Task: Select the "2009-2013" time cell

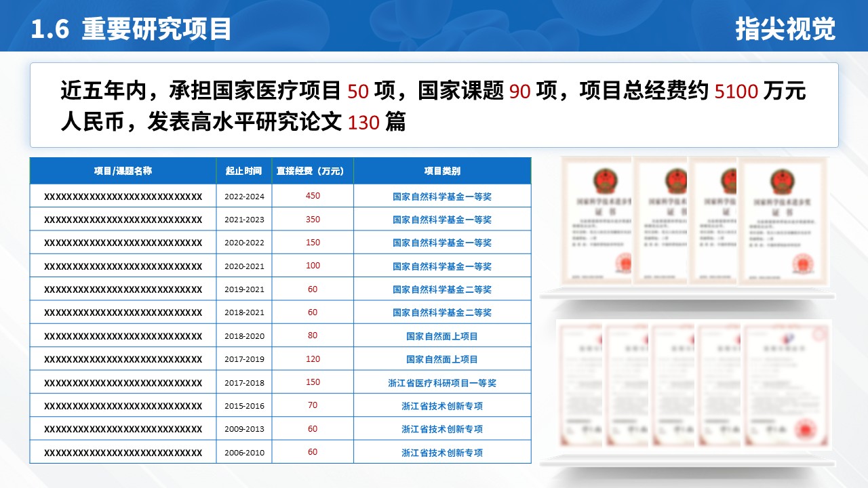Action: 244,429
